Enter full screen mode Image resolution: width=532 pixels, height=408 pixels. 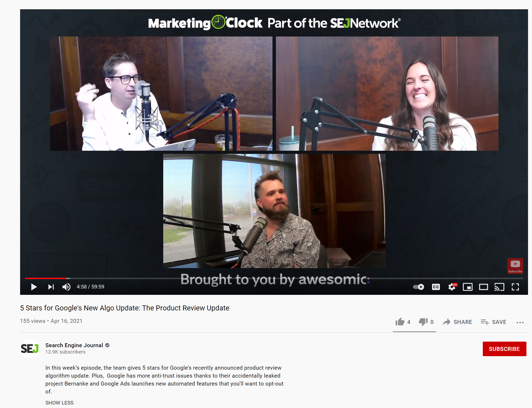pos(515,287)
